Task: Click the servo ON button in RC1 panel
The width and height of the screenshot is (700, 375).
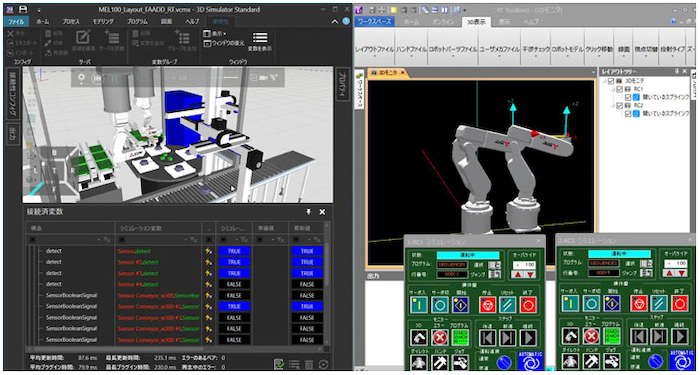Action: [419, 304]
